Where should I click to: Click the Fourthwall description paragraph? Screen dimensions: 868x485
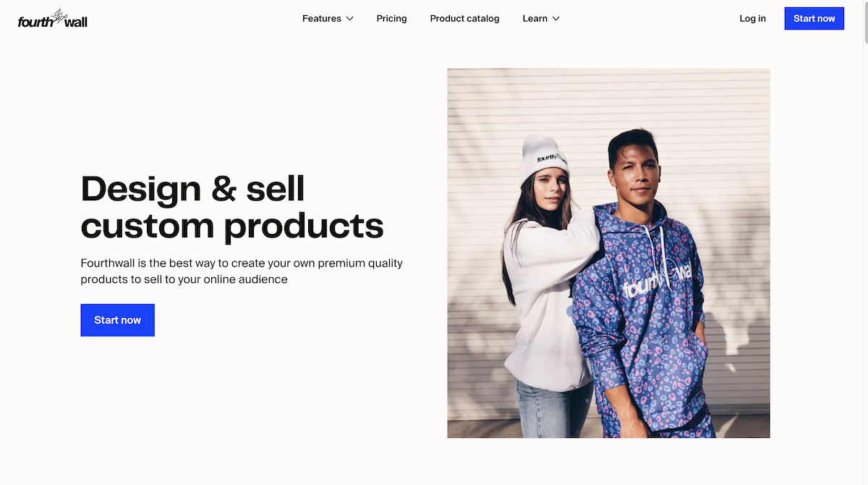point(242,271)
